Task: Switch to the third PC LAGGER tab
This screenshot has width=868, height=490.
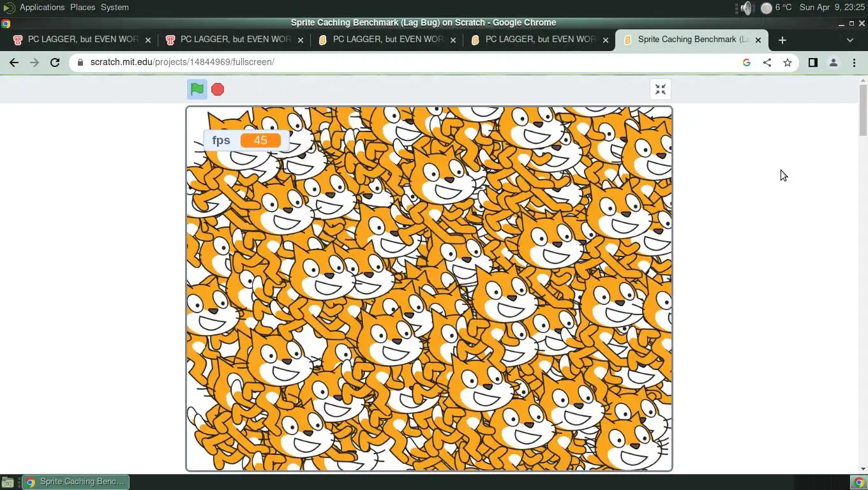Action: point(386,40)
